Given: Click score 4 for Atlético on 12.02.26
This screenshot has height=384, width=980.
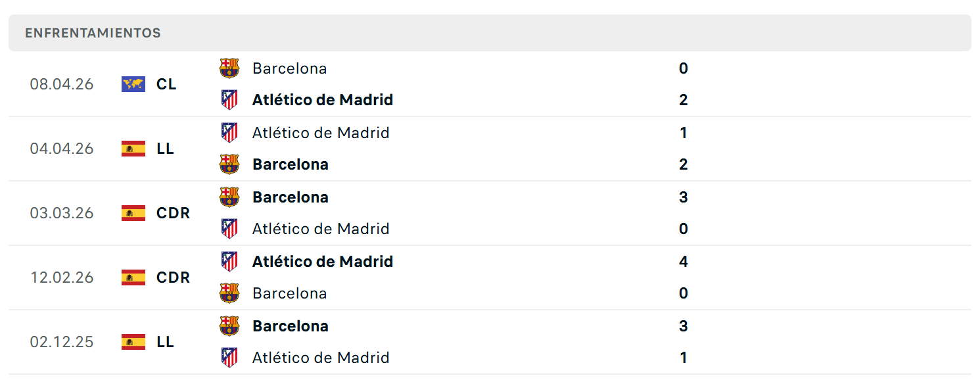Looking at the screenshot, I should click(x=684, y=262).
